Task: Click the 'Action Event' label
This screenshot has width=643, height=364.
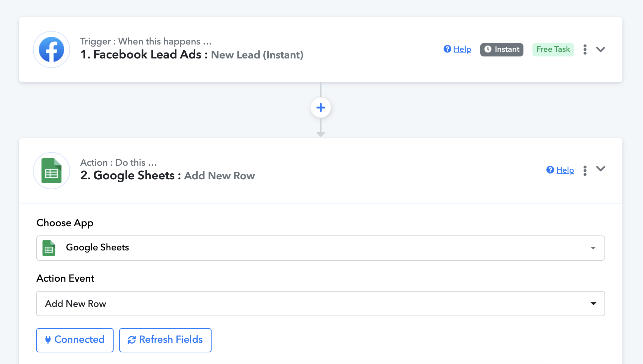Action: click(x=65, y=278)
